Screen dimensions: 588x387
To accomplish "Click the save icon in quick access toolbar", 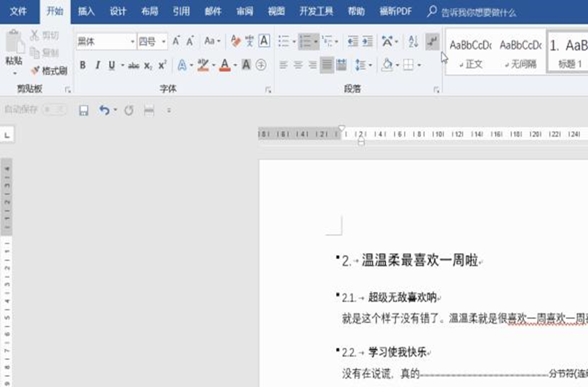I will pyautogui.click(x=84, y=110).
